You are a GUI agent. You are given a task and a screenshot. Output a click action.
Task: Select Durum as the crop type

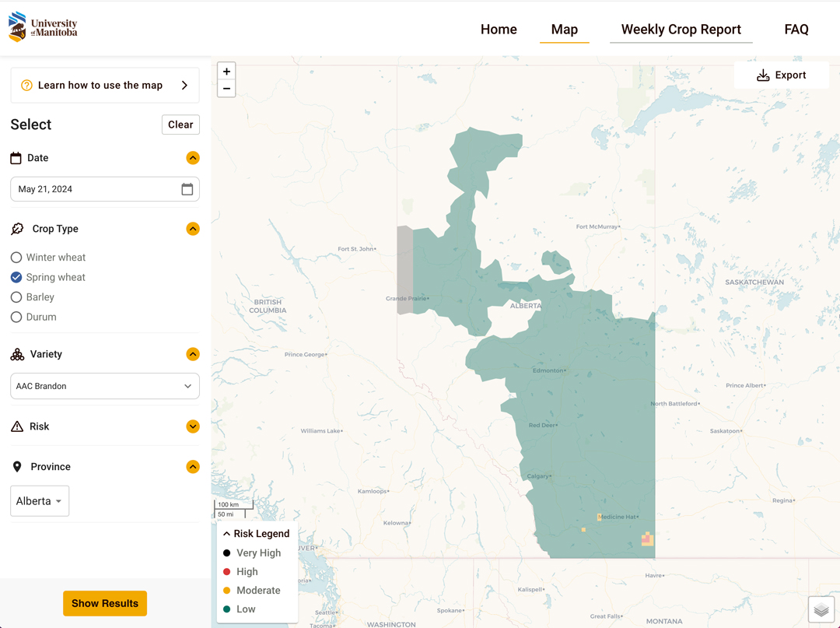coord(16,317)
